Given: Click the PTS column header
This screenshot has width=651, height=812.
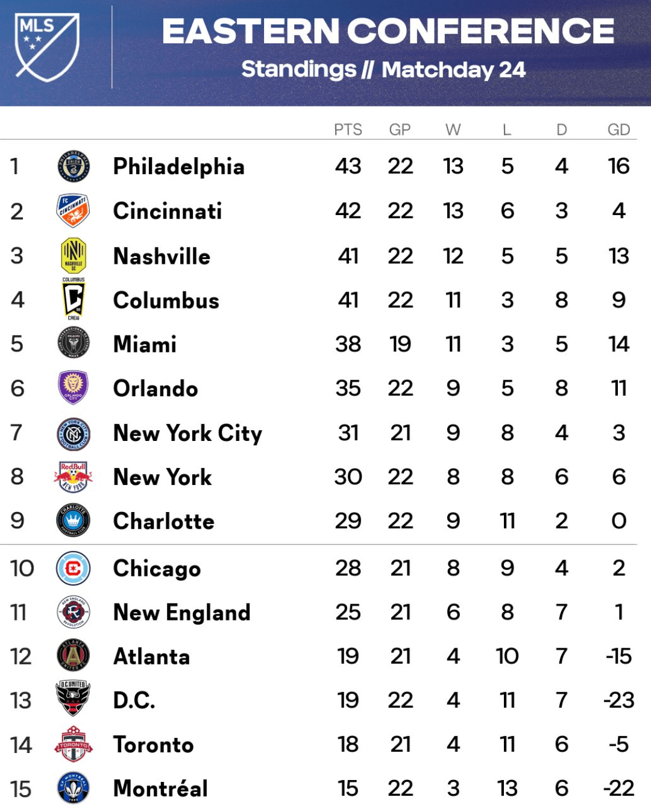Looking at the screenshot, I should pos(348,130).
